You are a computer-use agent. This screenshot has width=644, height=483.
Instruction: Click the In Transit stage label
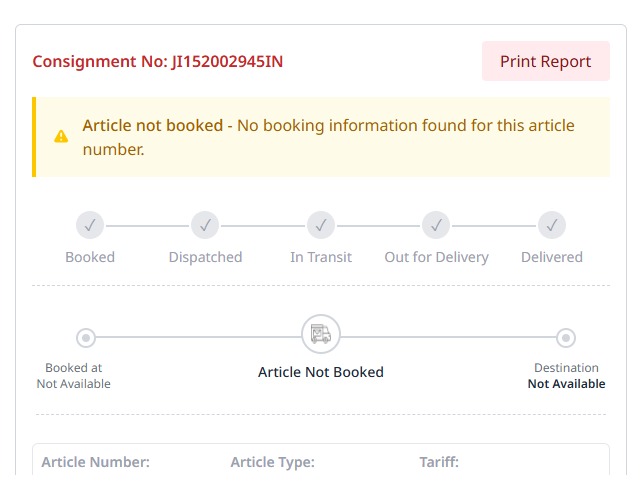tap(321, 257)
